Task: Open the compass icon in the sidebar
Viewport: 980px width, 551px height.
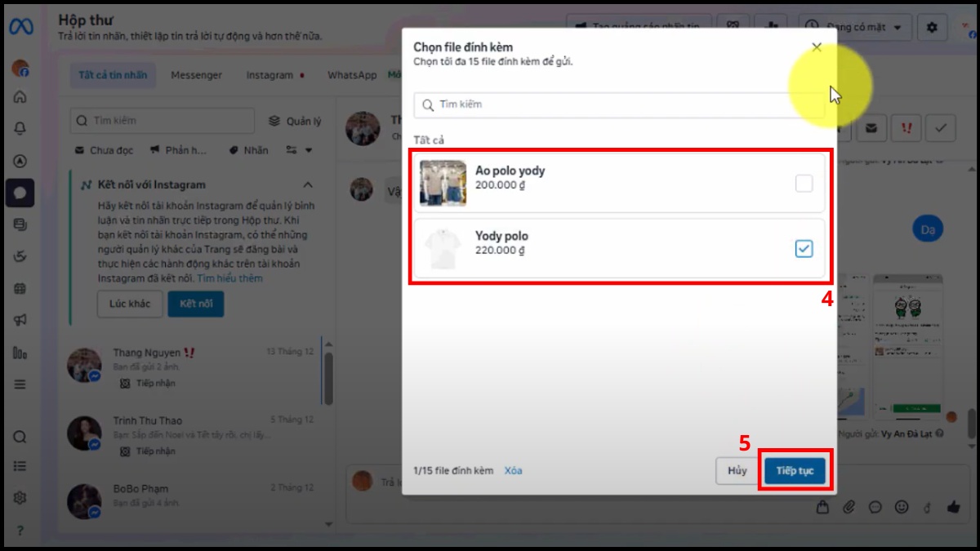Action: point(20,161)
